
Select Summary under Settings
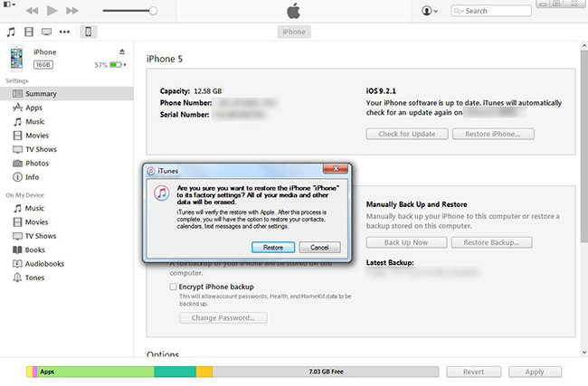(67, 94)
